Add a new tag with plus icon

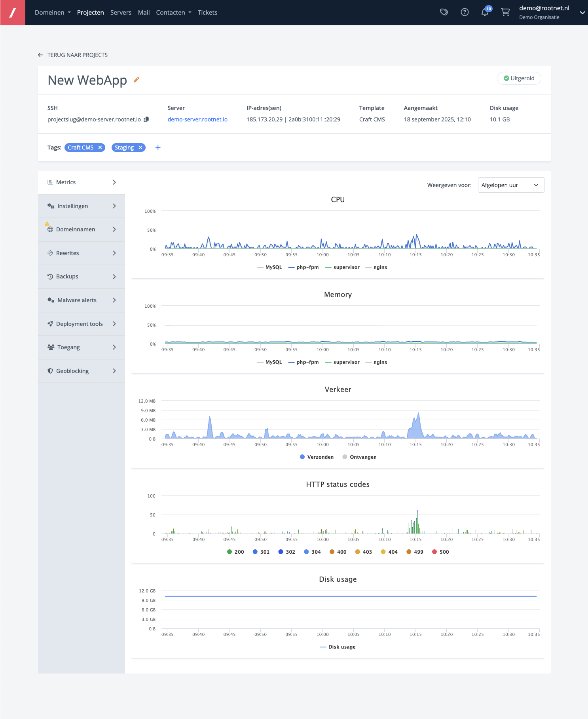pos(158,148)
